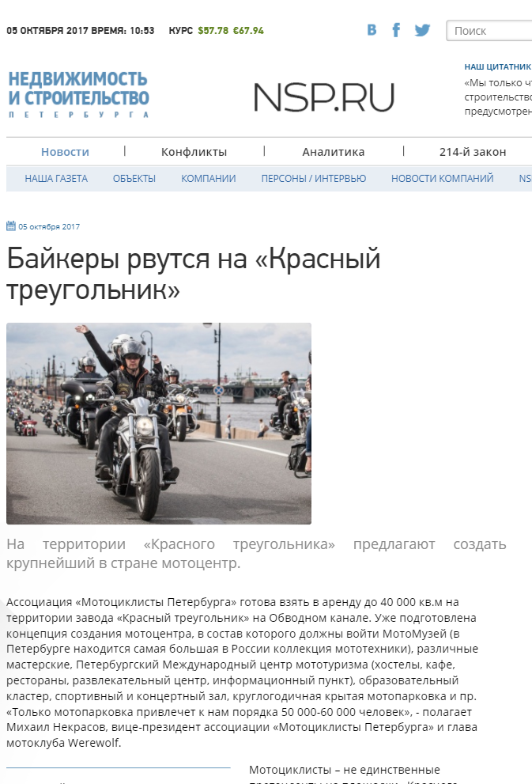532x784 pixels.
Task: Open the Facebook social icon
Action: pos(396,30)
